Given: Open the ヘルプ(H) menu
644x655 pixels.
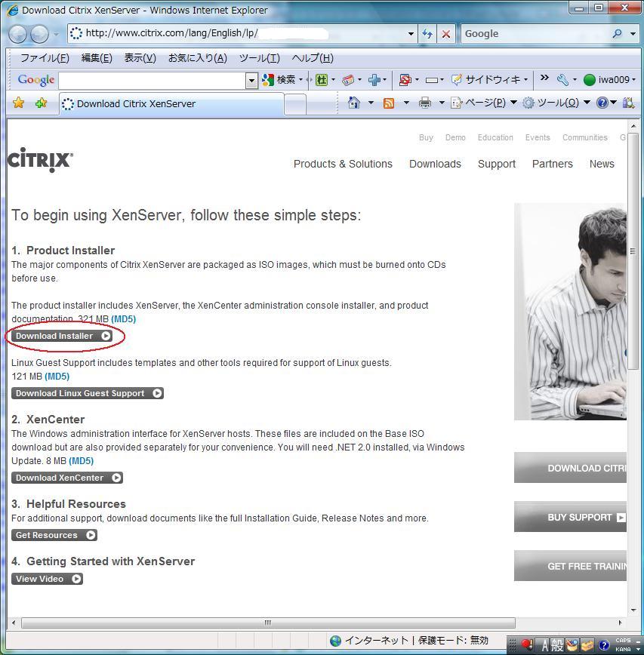Looking at the screenshot, I should tap(313, 58).
